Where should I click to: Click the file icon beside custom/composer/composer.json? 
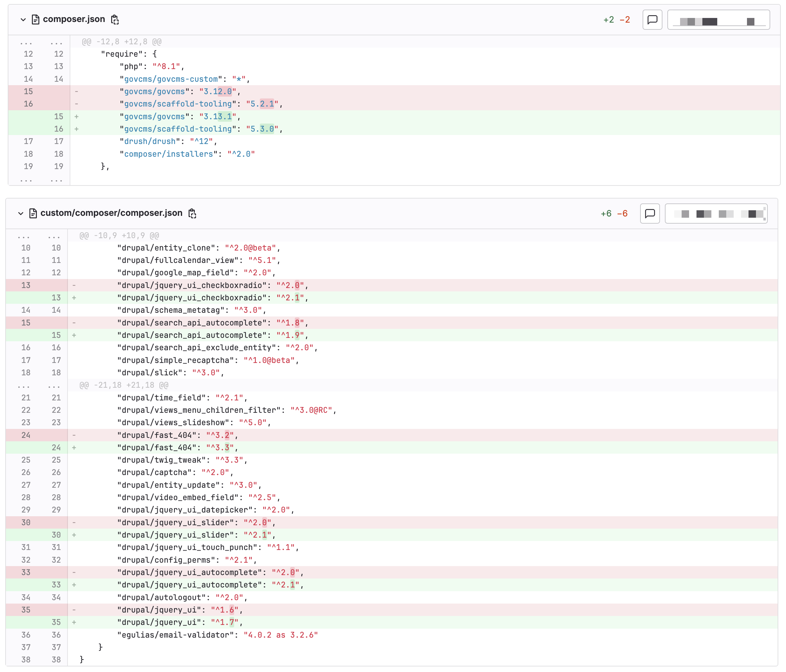coord(33,213)
